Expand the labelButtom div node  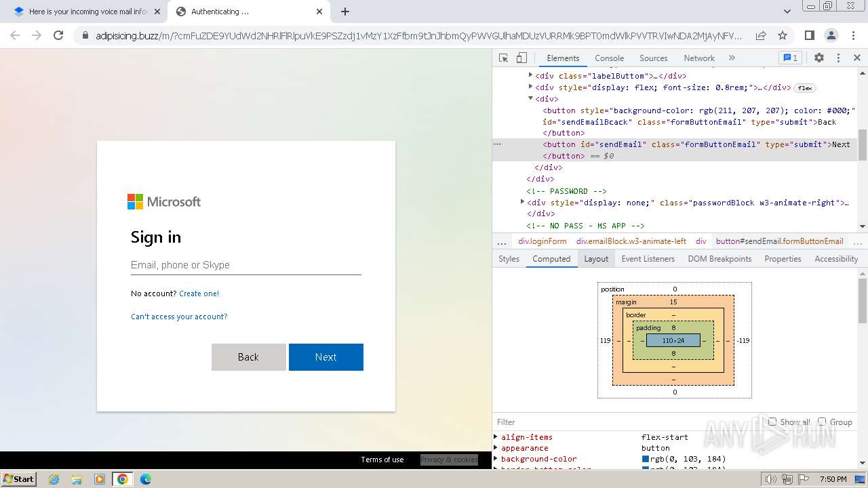pyautogui.click(x=530, y=76)
